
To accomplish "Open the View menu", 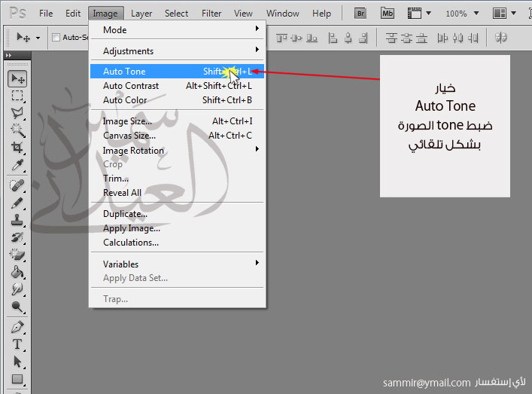I will [x=243, y=14].
